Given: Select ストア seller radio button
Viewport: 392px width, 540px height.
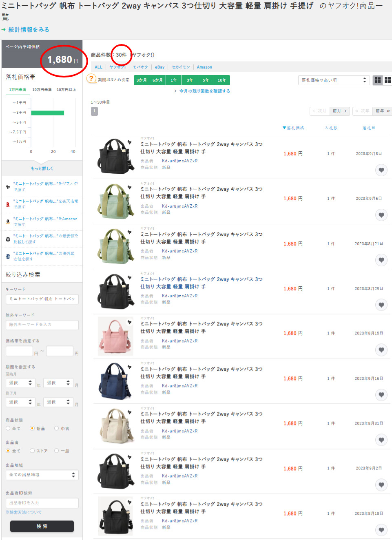Looking at the screenshot, I should (32, 451).
